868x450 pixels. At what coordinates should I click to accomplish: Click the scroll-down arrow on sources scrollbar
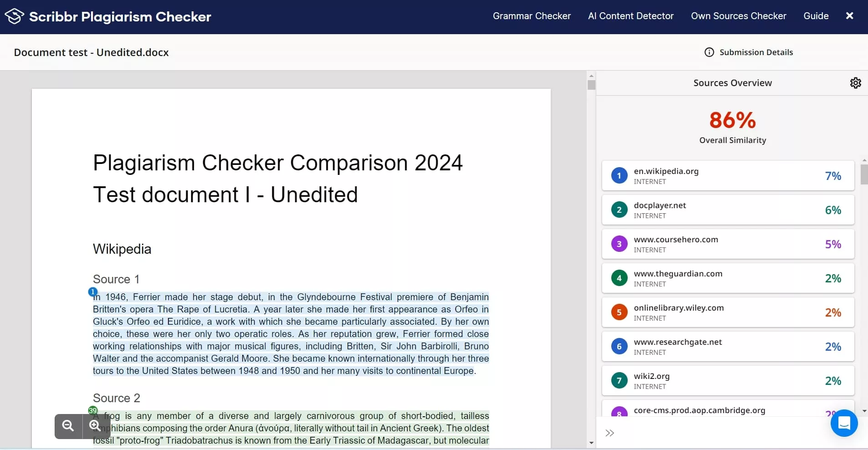point(863,410)
